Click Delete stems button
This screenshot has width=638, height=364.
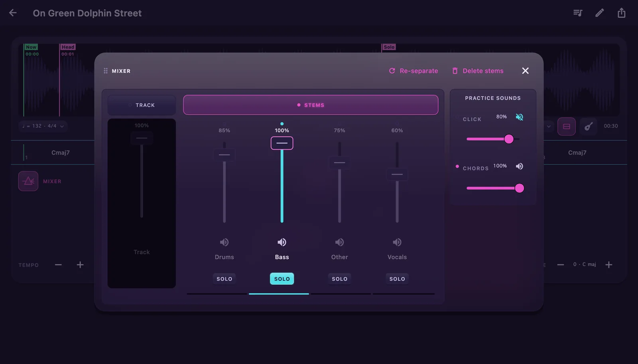[x=478, y=71]
